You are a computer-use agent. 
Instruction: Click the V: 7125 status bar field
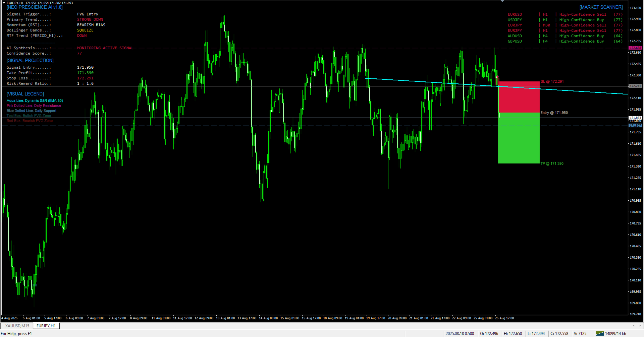click(x=580, y=334)
